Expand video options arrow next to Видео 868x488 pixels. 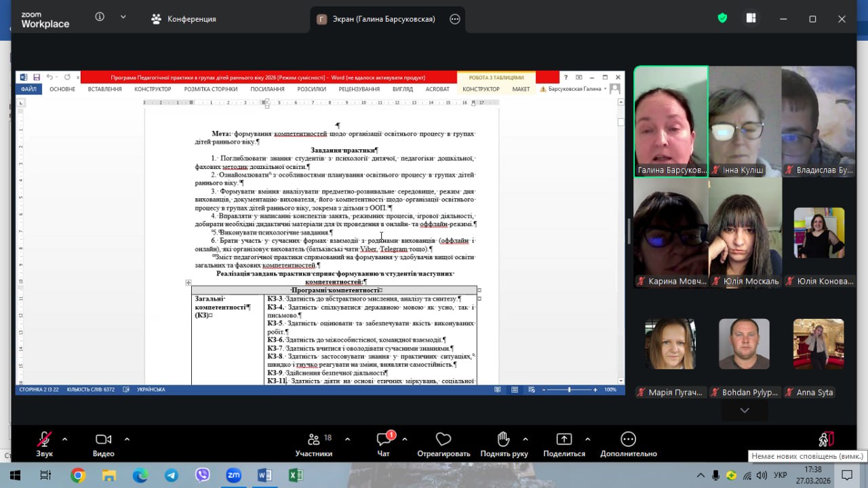click(x=127, y=439)
